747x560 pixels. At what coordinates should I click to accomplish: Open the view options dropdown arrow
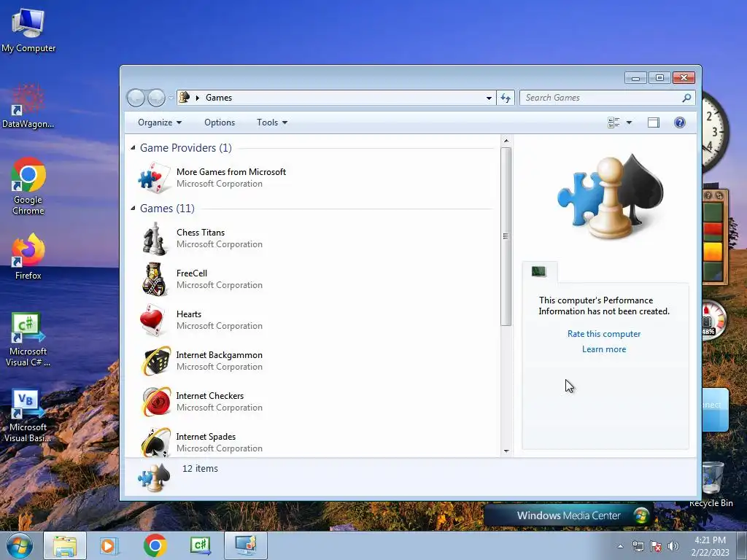[629, 122]
